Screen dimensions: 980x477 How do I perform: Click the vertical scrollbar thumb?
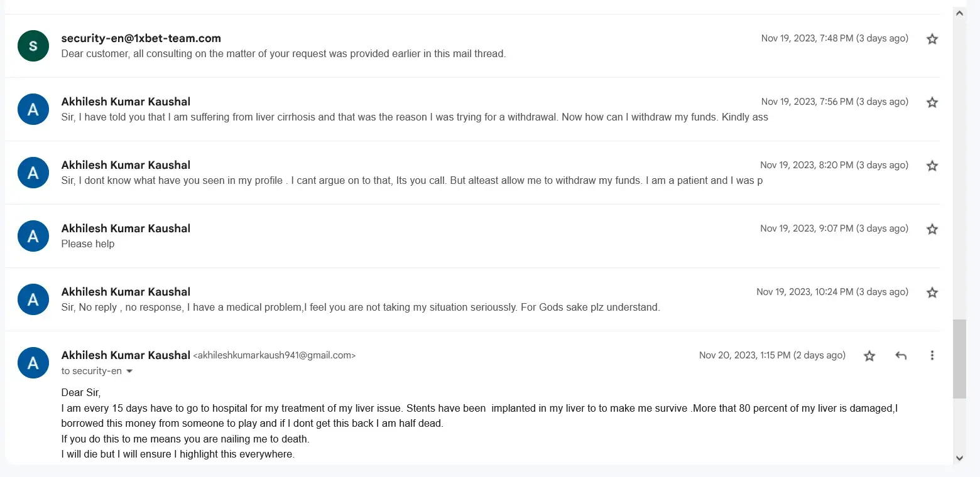point(959,358)
